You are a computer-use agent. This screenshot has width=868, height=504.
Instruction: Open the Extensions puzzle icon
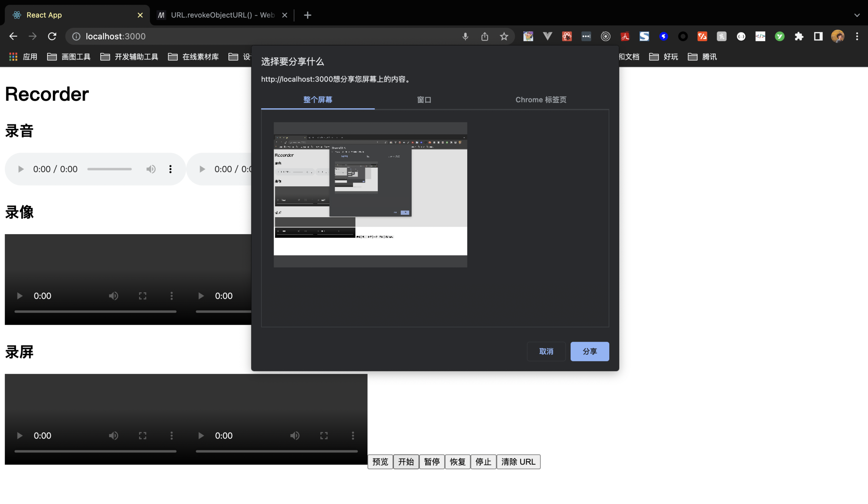tap(799, 36)
